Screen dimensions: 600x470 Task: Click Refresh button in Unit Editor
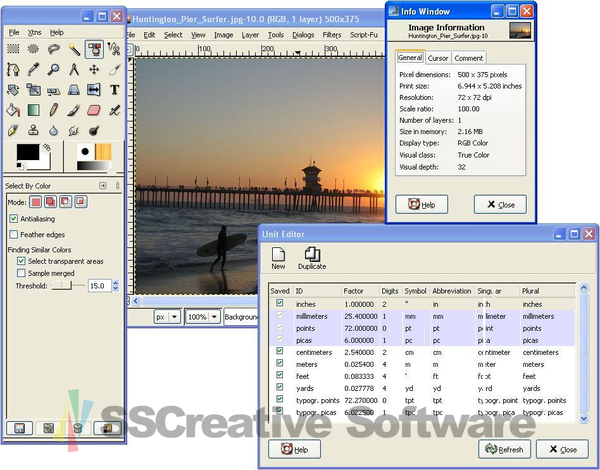pos(504,449)
